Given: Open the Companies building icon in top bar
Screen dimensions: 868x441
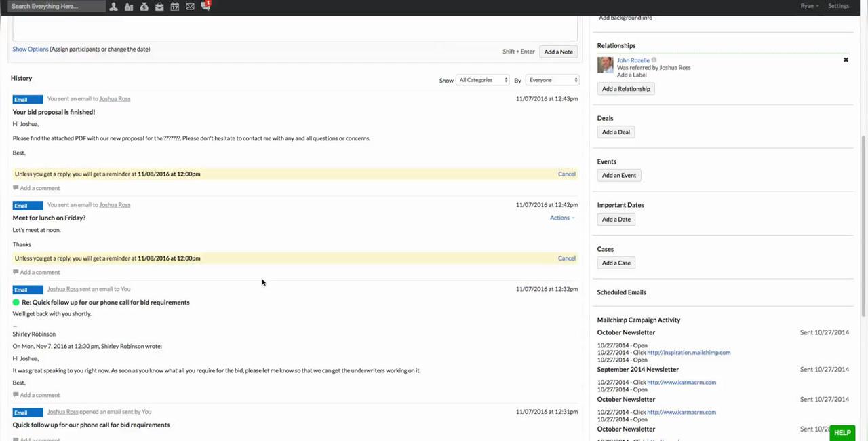Looking at the screenshot, I should (129, 6).
